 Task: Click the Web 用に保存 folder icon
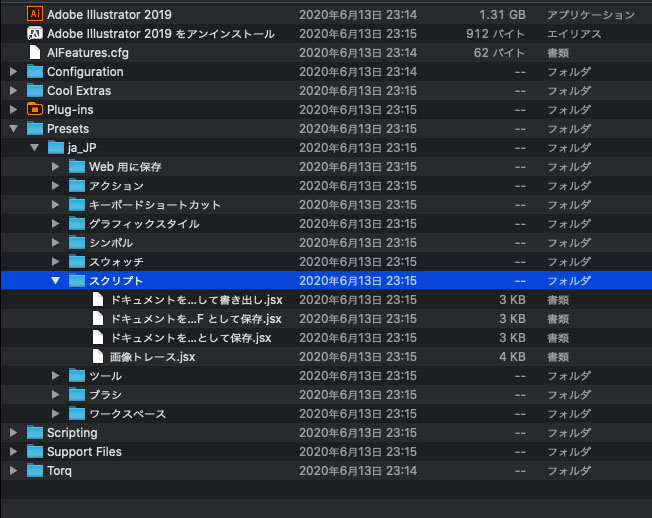point(77,167)
